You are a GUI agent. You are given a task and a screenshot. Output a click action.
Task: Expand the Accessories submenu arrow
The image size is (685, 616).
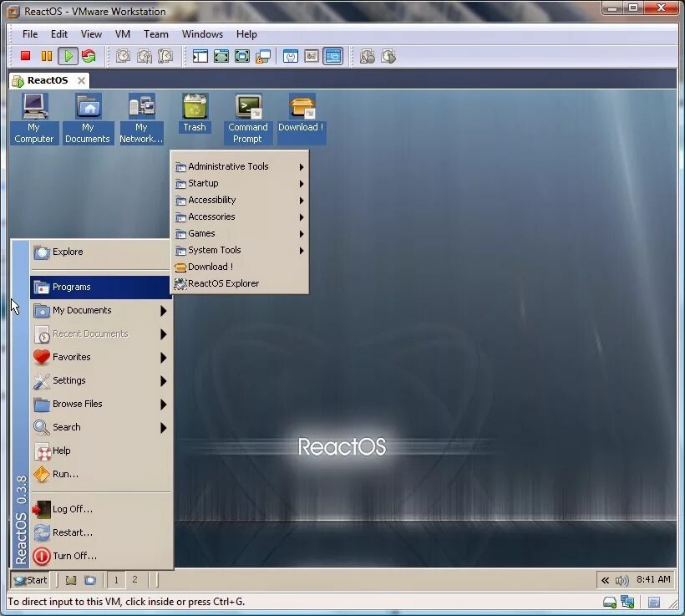coord(302,216)
